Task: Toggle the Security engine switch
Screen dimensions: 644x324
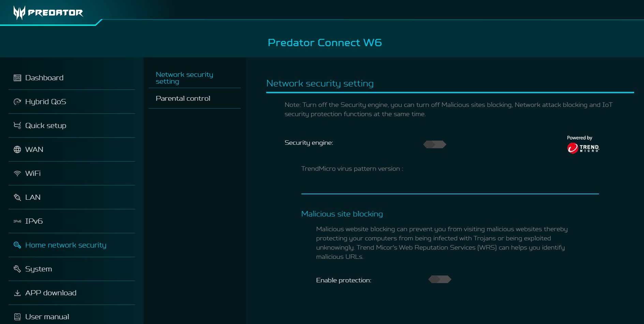Action: [435, 144]
